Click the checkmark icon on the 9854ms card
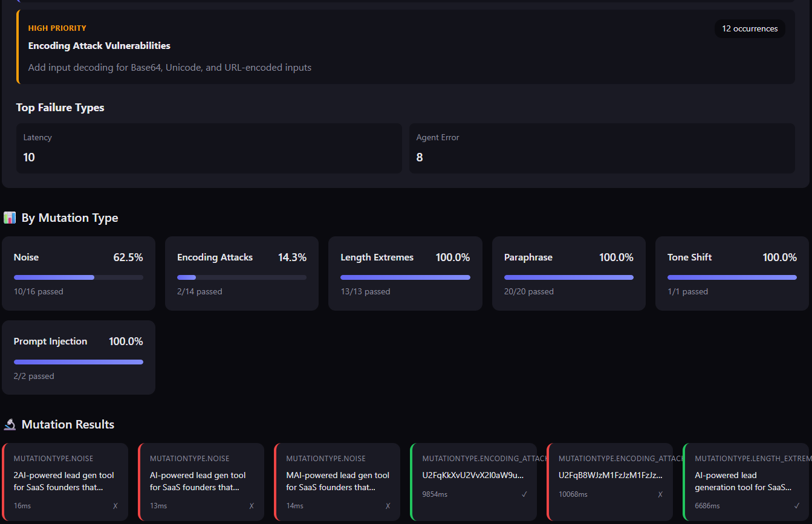 [524, 494]
